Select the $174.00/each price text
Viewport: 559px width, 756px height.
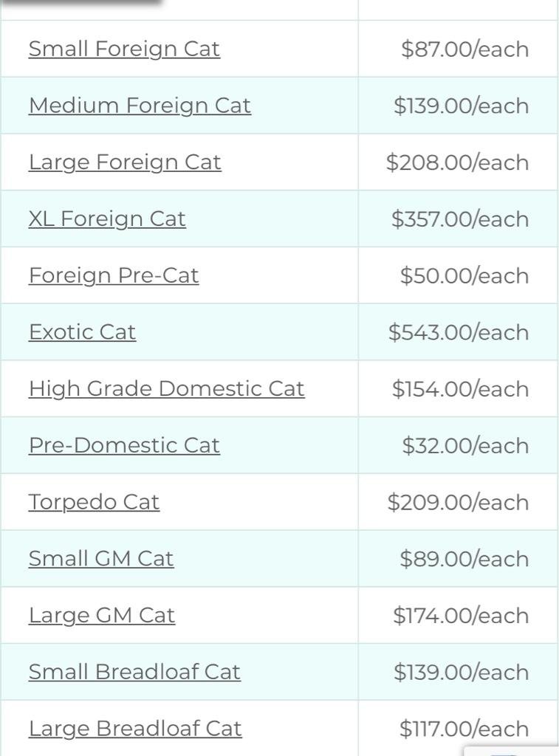pyautogui.click(x=461, y=616)
